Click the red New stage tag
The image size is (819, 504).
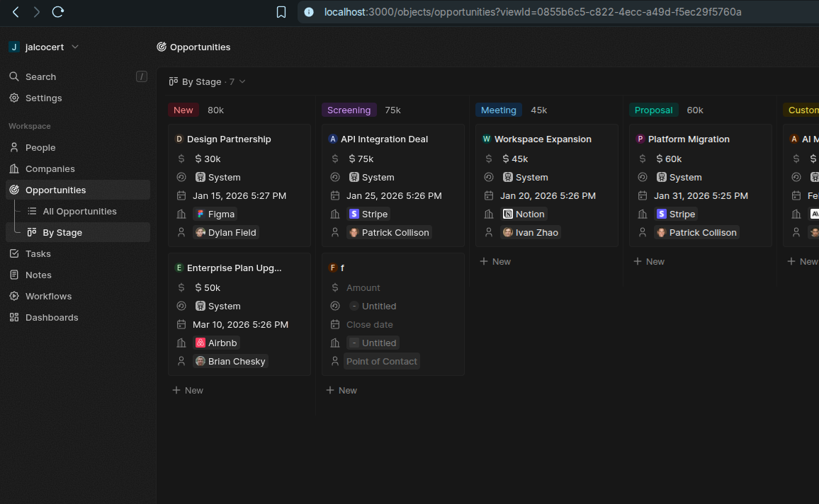(183, 110)
